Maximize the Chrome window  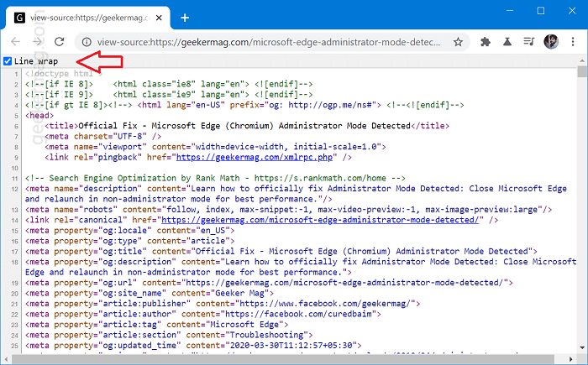coord(541,11)
